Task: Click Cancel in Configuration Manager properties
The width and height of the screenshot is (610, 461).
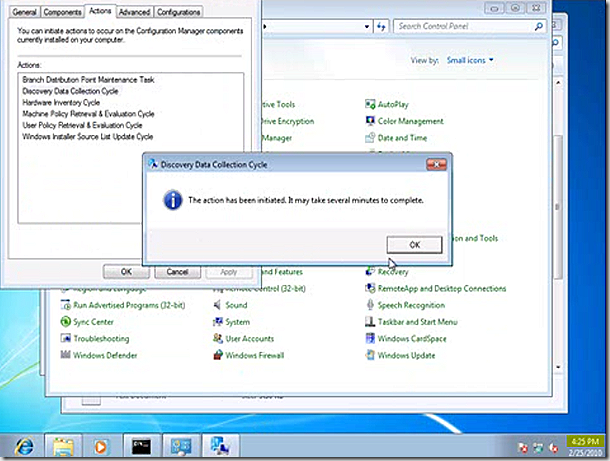Action: pyautogui.click(x=177, y=272)
